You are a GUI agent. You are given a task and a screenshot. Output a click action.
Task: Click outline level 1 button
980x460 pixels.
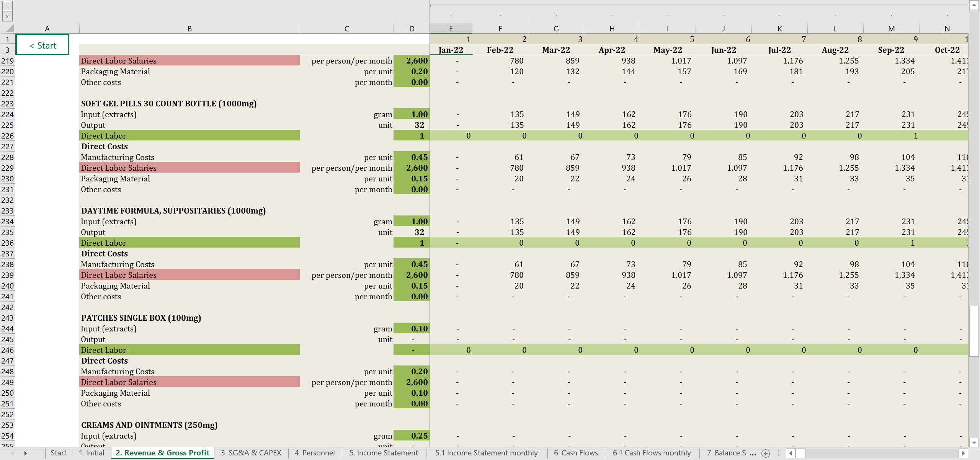coord(7,6)
